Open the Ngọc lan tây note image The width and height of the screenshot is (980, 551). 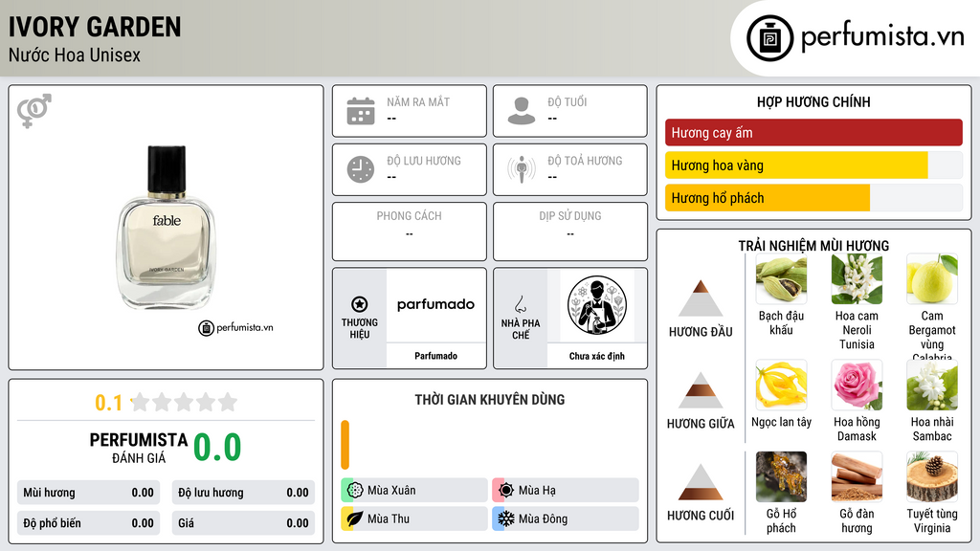tap(781, 385)
